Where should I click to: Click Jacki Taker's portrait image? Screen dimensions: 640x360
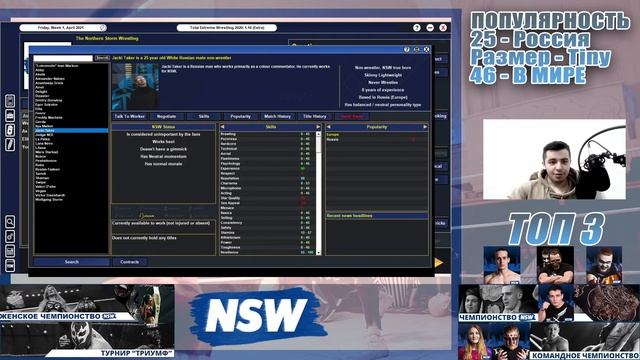136,87
